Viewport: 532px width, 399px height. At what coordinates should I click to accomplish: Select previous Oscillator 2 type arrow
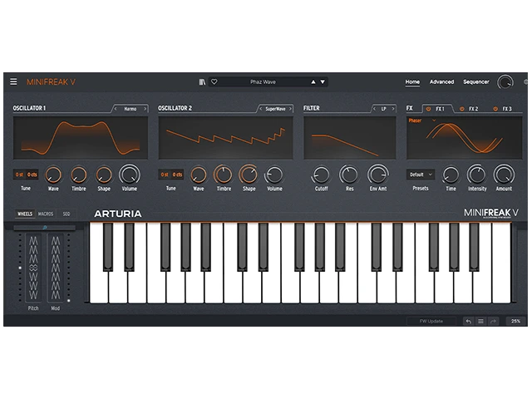tap(260, 109)
